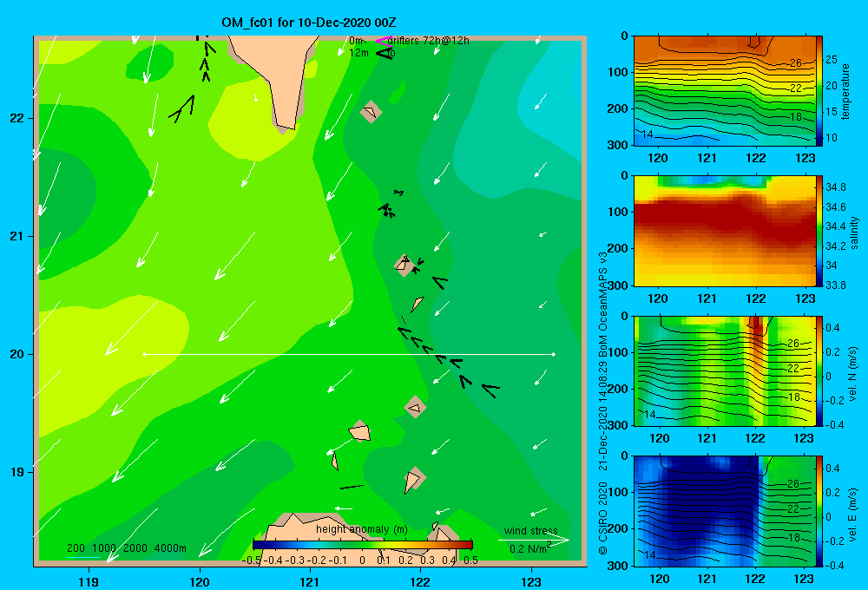Click the '25' tick on the temperature colorbar
The height and width of the screenshot is (590, 868).
[x=831, y=60]
